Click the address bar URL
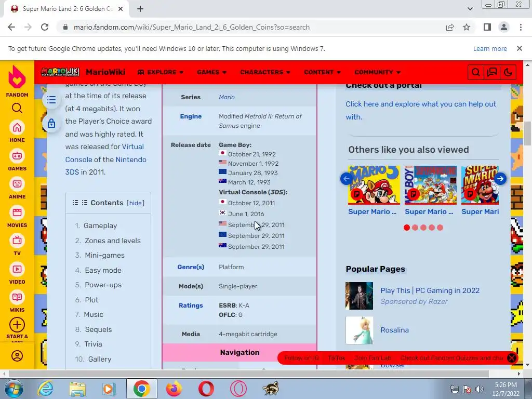This screenshot has width=532, height=399. (x=191, y=27)
